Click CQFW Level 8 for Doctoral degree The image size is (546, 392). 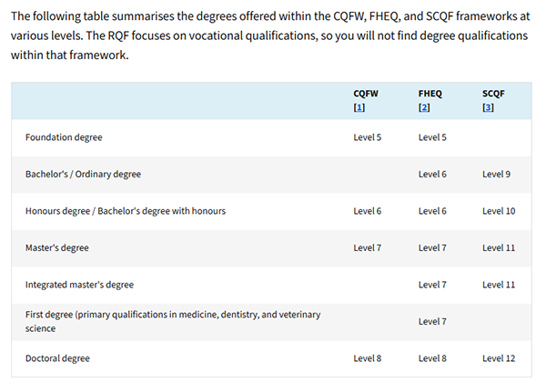[367, 358]
